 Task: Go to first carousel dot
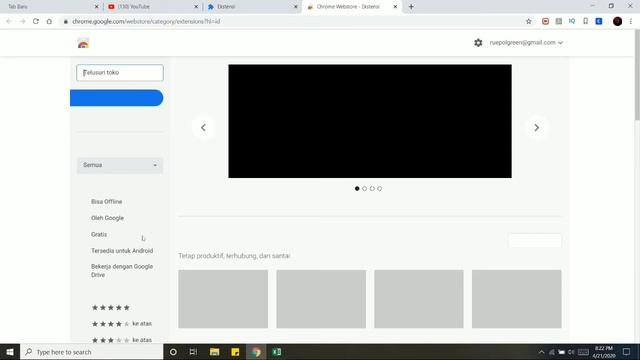click(357, 189)
